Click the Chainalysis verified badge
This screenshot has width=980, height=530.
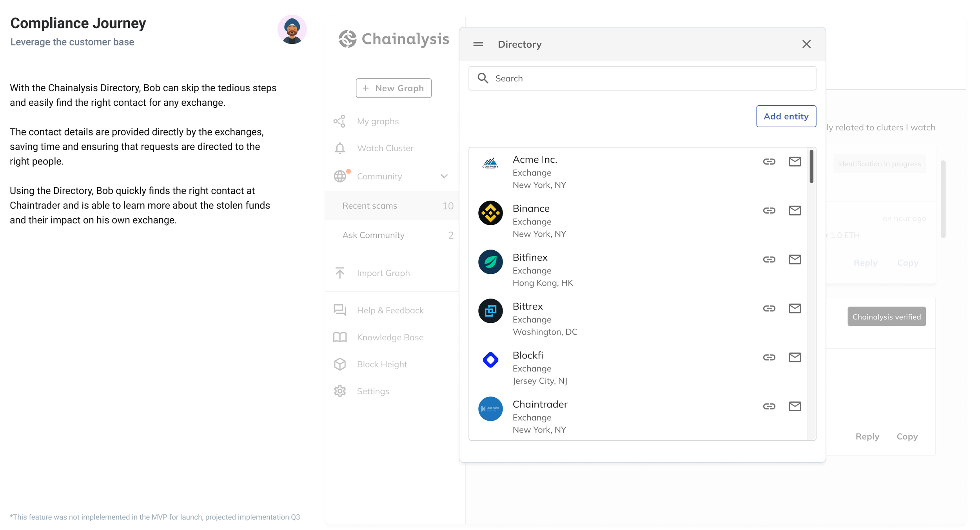886,317
